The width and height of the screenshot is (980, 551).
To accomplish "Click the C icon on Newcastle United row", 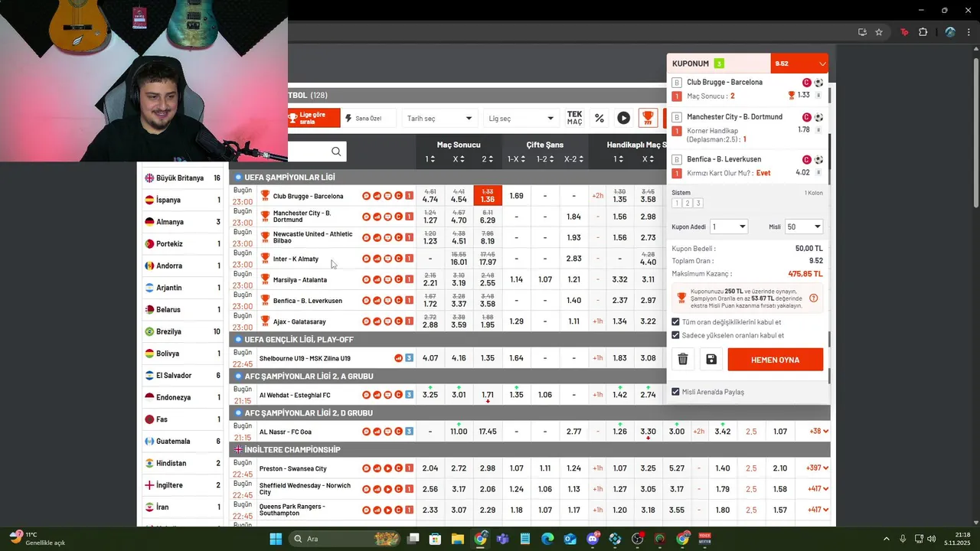I will [x=398, y=237].
